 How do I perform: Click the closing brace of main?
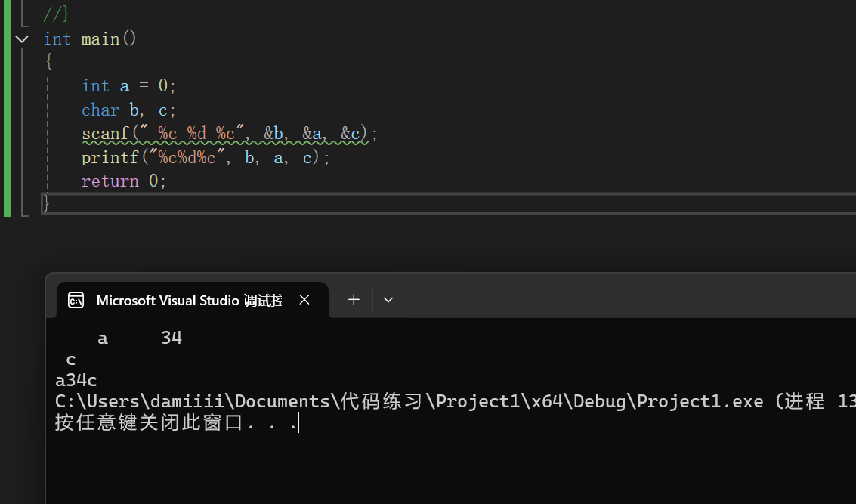[x=46, y=203]
